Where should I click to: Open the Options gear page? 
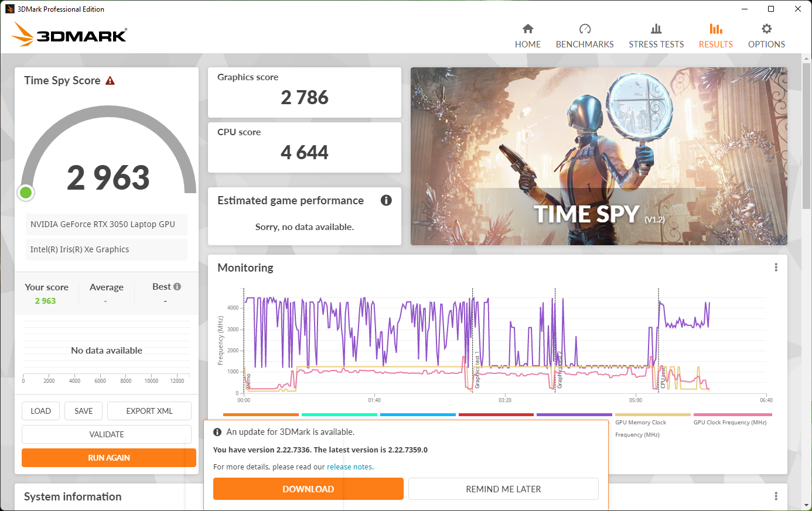tap(766, 36)
